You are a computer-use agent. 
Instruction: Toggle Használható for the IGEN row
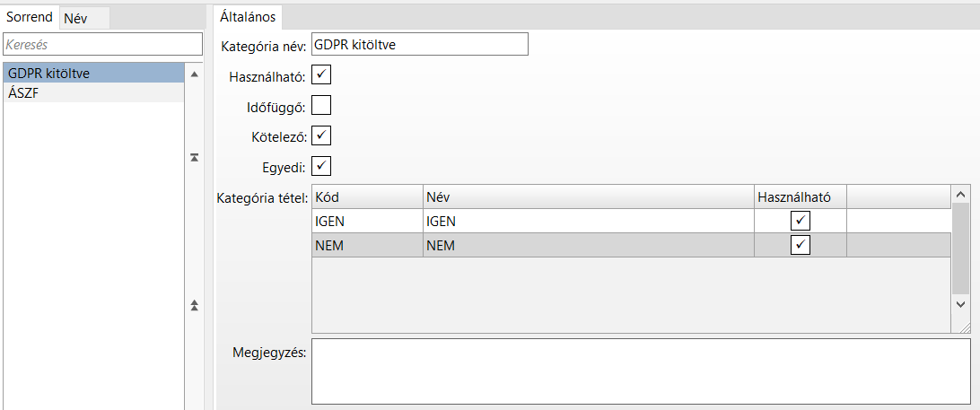click(800, 221)
